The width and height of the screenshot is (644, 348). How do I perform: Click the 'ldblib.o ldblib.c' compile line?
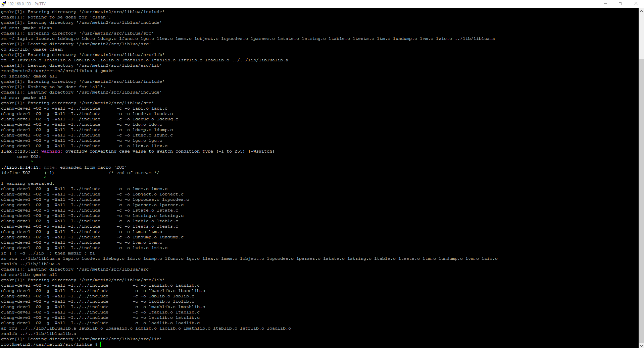point(98,296)
